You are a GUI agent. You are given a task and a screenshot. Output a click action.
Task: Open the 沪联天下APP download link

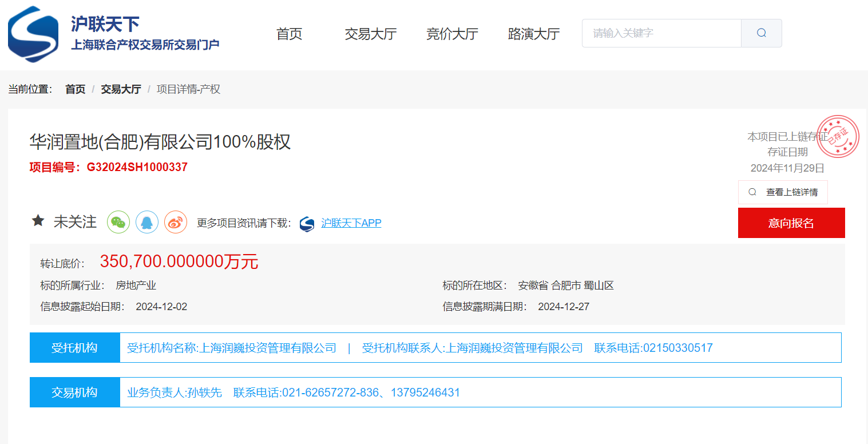pos(351,223)
